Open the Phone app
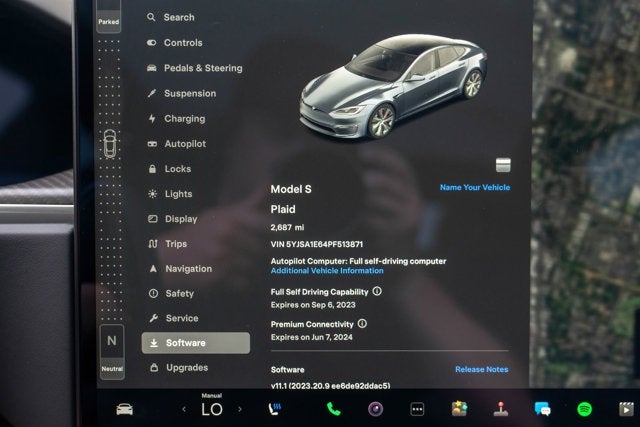 [x=334, y=409]
